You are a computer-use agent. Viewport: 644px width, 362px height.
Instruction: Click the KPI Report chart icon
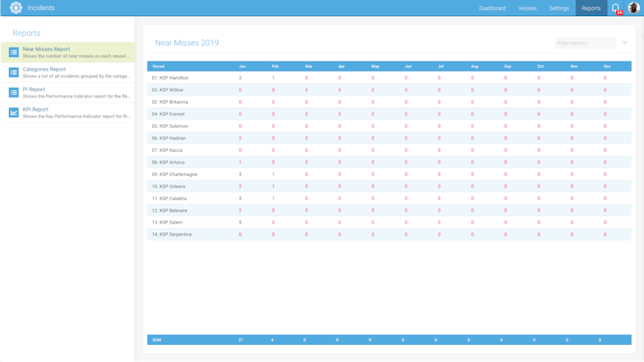pos(13,113)
